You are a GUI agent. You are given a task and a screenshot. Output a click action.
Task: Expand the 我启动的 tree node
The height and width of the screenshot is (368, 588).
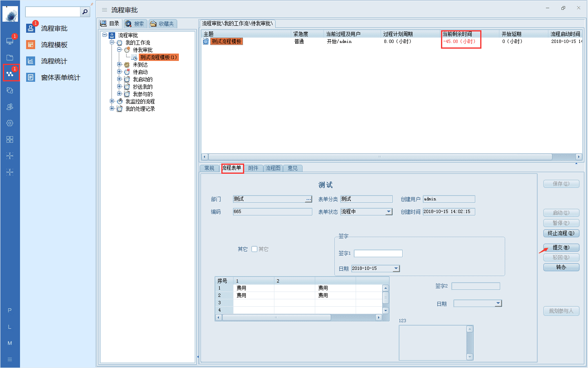tap(119, 79)
